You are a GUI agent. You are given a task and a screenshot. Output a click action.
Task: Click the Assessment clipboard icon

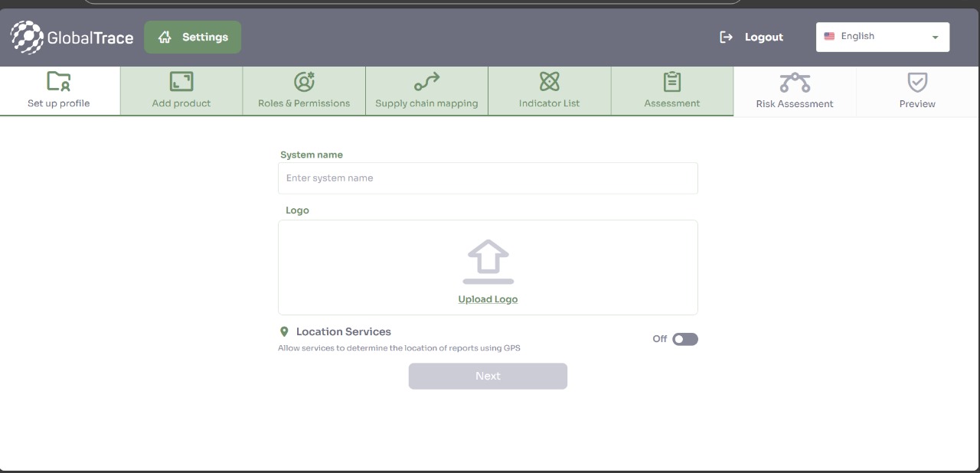point(672,82)
